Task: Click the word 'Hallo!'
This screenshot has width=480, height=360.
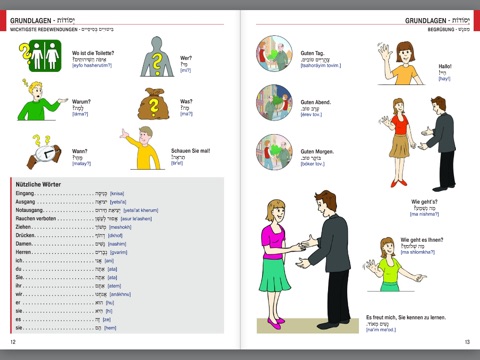Action: pyautogui.click(x=445, y=66)
